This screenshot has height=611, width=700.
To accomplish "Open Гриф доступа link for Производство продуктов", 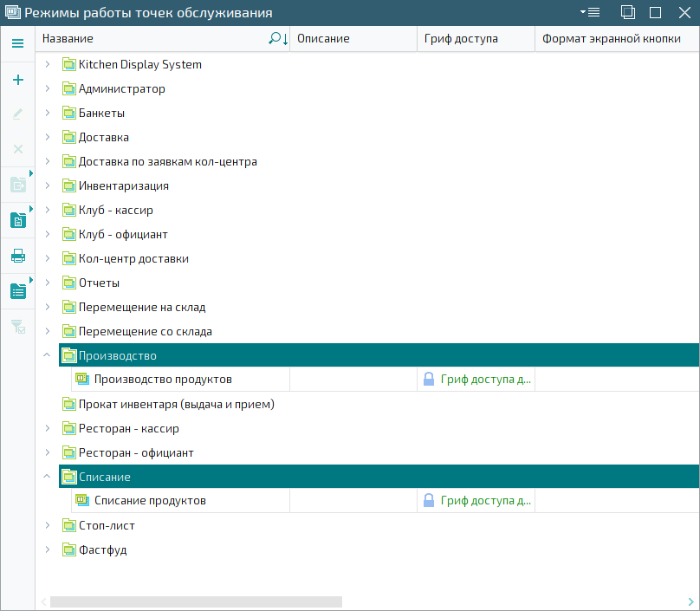I will click(x=486, y=380).
